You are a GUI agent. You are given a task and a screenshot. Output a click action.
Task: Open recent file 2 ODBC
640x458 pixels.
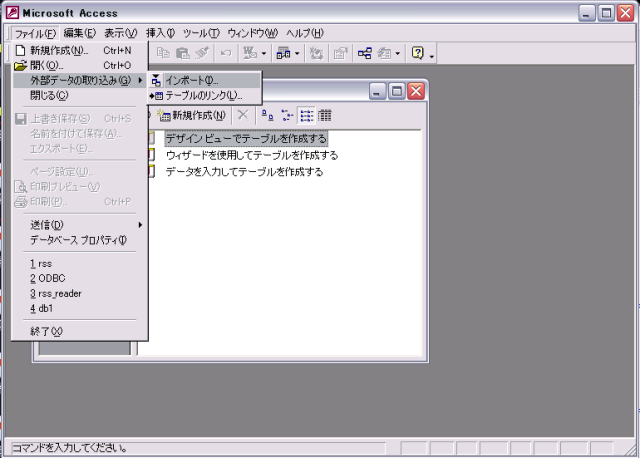[x=80, y=278]
